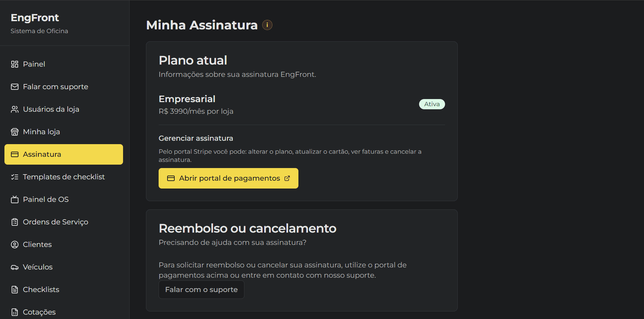Click the Falar com o suporte button

coord(201,289)
